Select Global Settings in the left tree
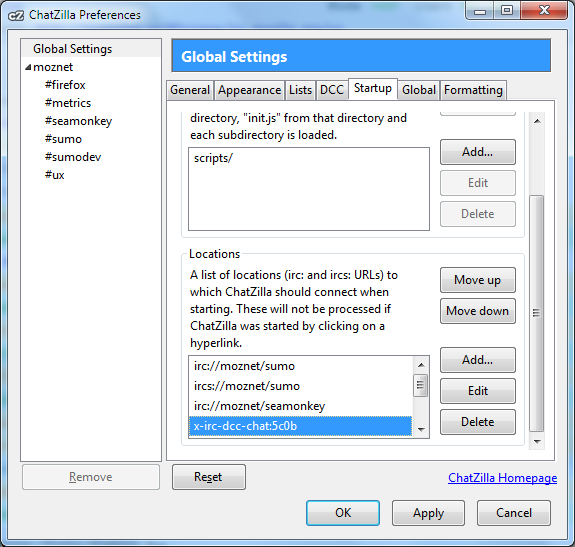The height and width of the screenshot is (547, 575). [x=91, y=49]
